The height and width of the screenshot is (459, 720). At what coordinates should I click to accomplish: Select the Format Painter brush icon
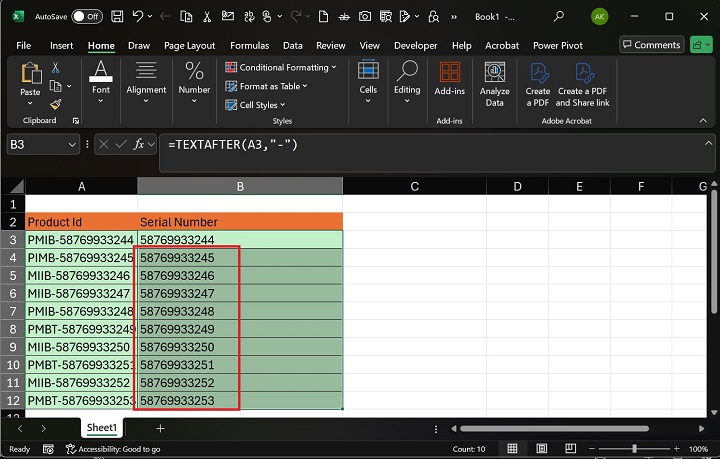[56, 103]
